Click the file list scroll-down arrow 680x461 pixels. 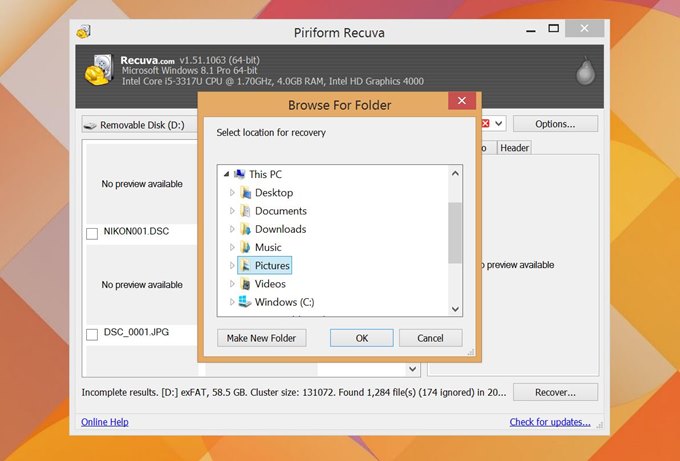(412, 369)
